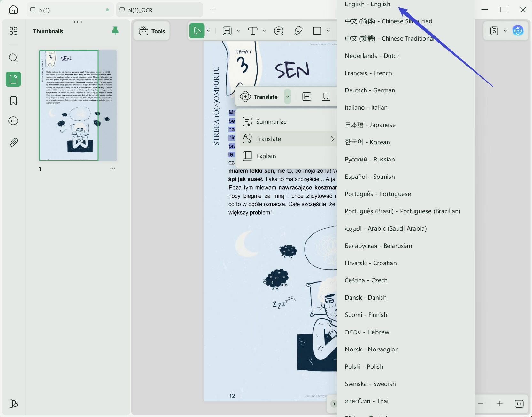Select the Thumbnails page panel icon
This screenshot has width=532, height=417.
click(13, 79)
